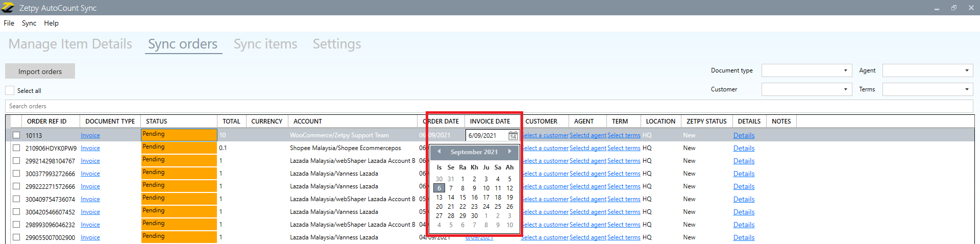Click the September 2021 calendar header
Image resolution: width=980 pixels, height=244 pixels.
pyautogui.click(x=474, y=152)
